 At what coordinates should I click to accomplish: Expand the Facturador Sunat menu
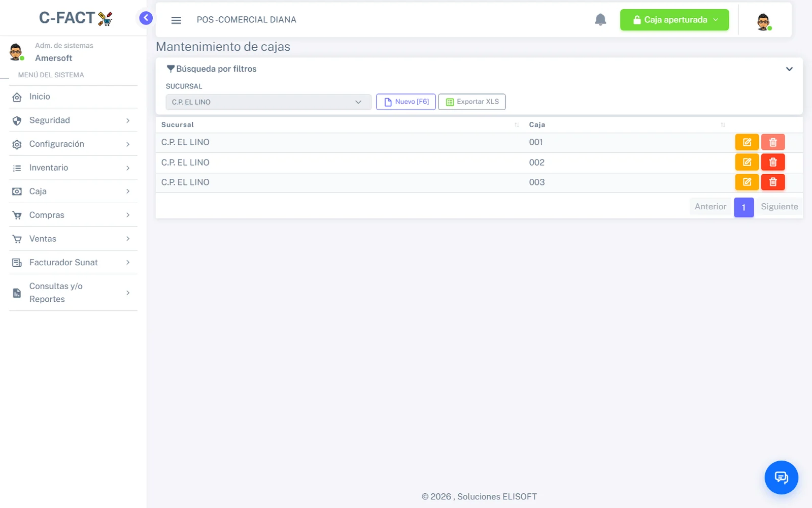coord(73,263)
